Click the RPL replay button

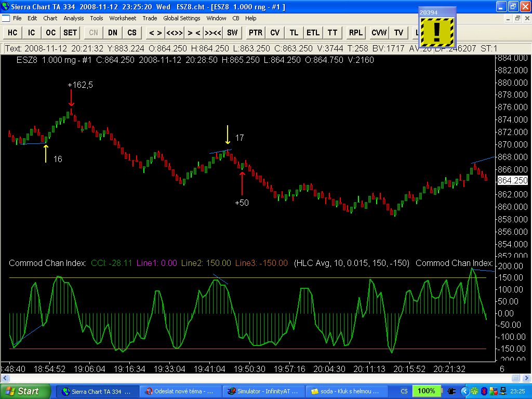coord(356,32)
